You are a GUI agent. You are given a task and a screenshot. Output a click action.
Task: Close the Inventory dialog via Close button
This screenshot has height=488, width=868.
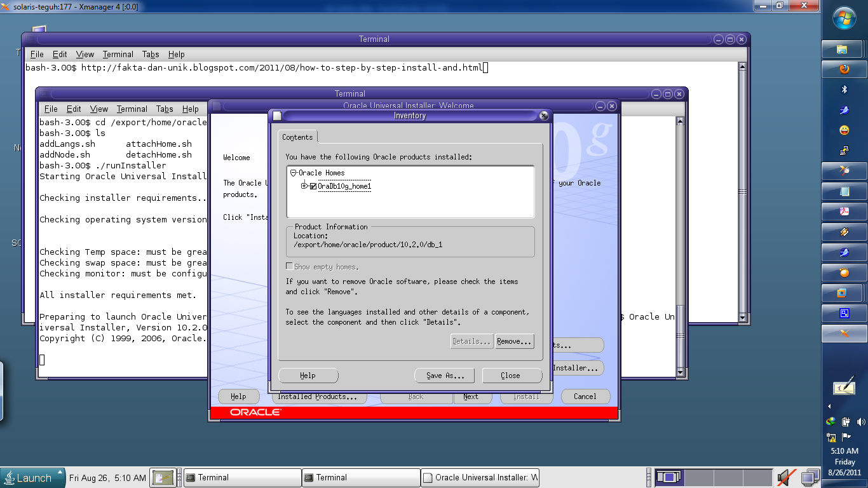(x=512, y=376)
